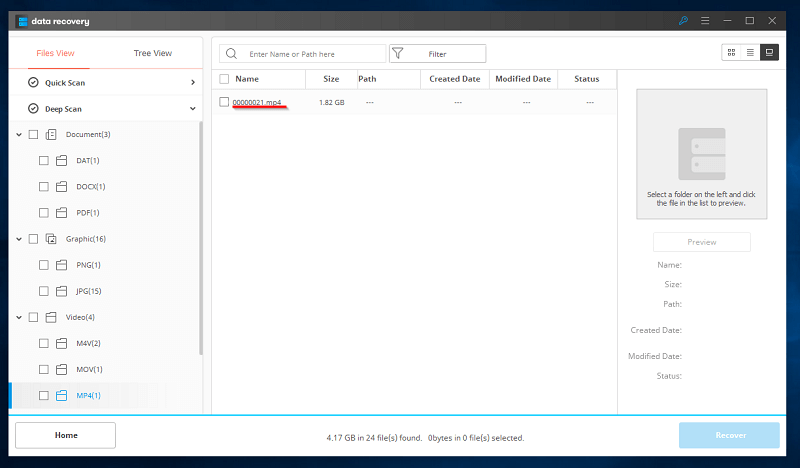
Task: Click the Document category icon
Action: (51, 135)
